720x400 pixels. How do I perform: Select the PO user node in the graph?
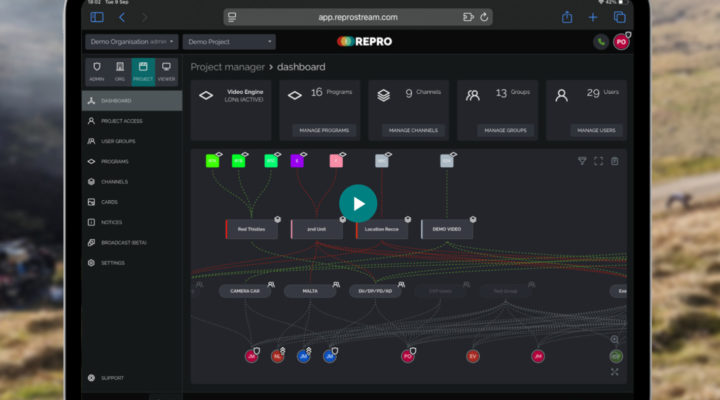tap(407, 356)
